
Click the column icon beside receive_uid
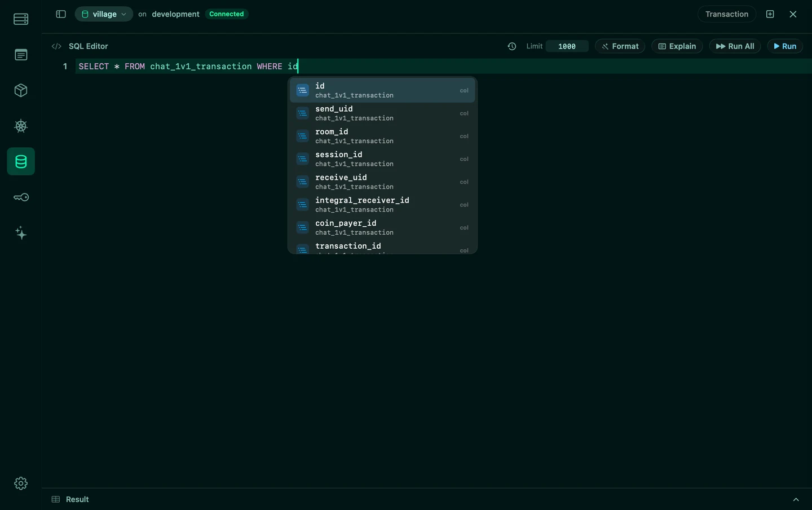click(x=303, y=182)
